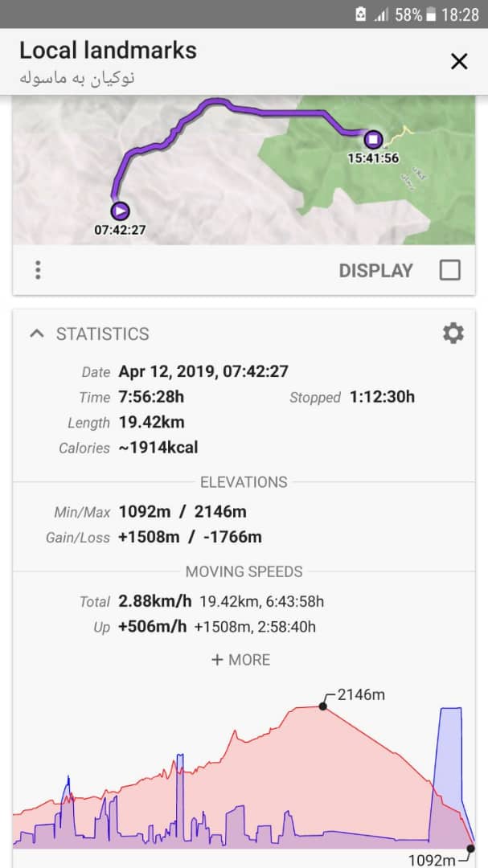Tap the STATISTICS section header
The image size is (488, 868).
coord(102,334)
